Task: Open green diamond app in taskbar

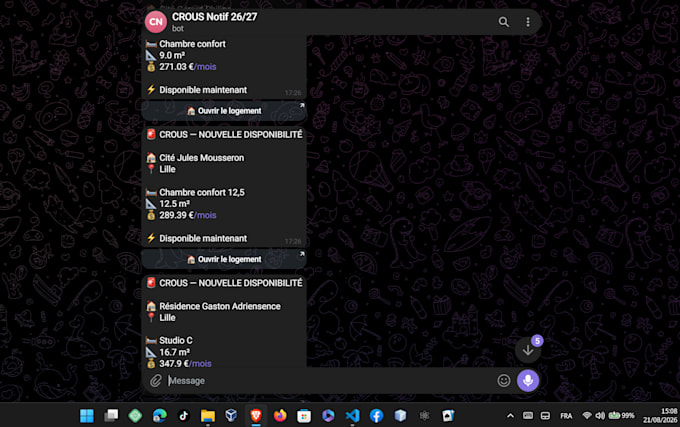Action: tap(135, 416)
